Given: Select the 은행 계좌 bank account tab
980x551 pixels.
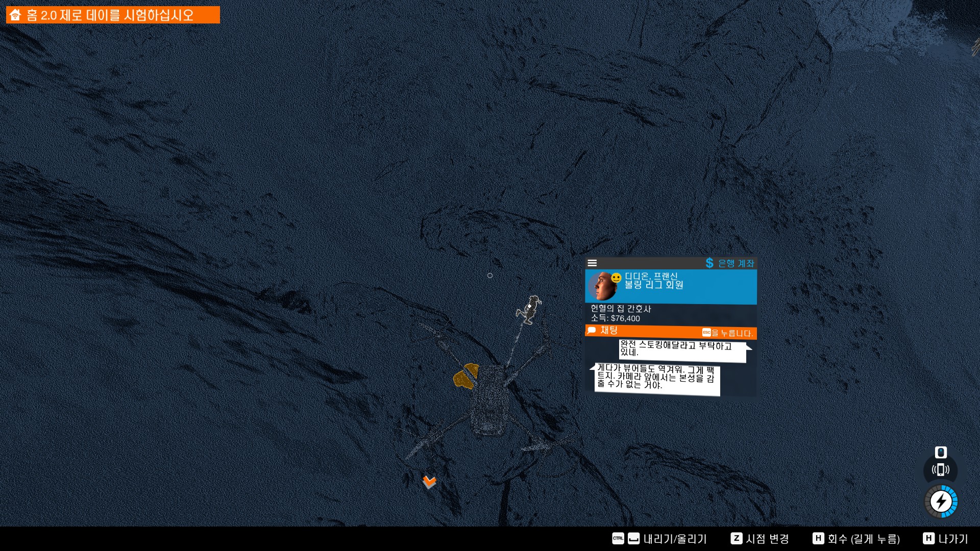Looking at the screenshot, I should [x=736, y=263].
